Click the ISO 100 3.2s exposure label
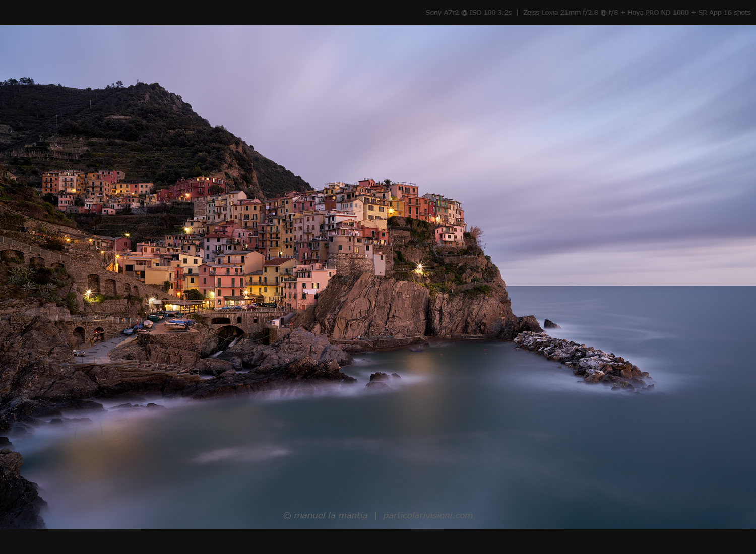This screenshot has width=756, height=554. (x=491, y=13)
